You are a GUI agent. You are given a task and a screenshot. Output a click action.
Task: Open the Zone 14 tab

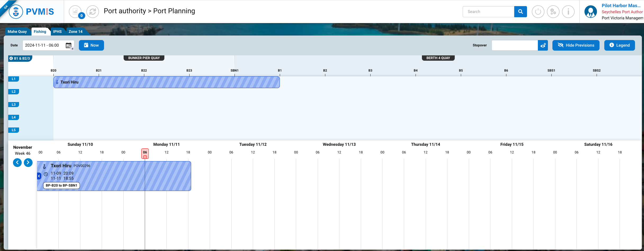pyautogui.click(x=75, y=32)
